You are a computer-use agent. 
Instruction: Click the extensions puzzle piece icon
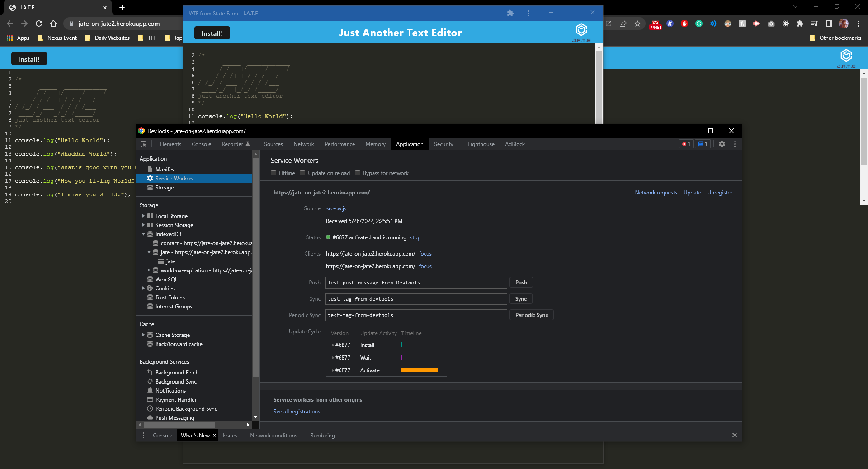pyautogui.click(x=800, y=24)
